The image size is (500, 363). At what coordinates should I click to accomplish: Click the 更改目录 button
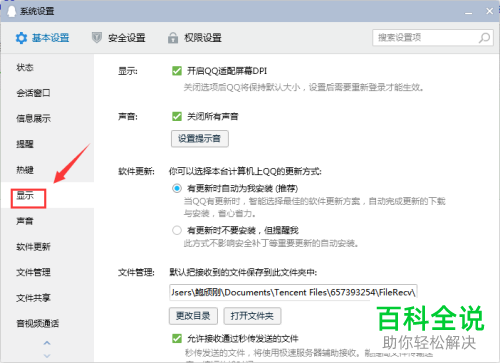[x=193, y=316]
